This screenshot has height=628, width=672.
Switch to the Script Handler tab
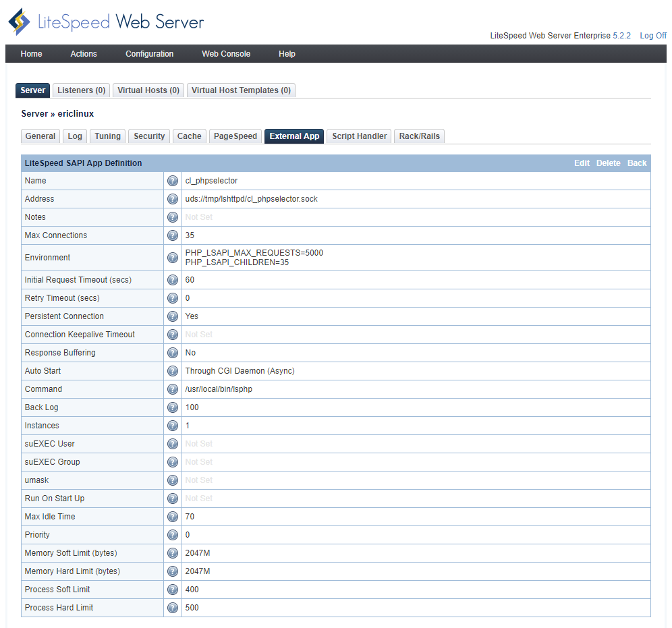click(x=358, y=136)
